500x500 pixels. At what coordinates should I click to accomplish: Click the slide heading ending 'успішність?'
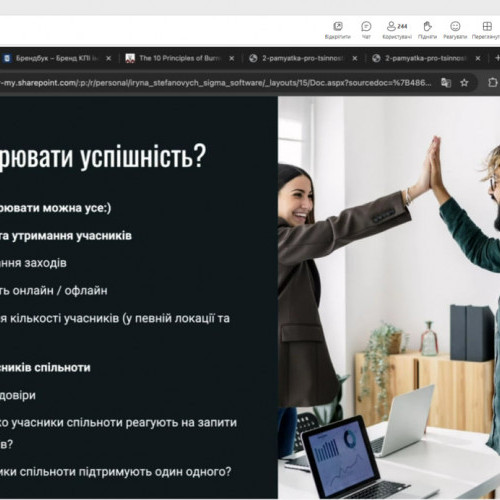[103, 157]
